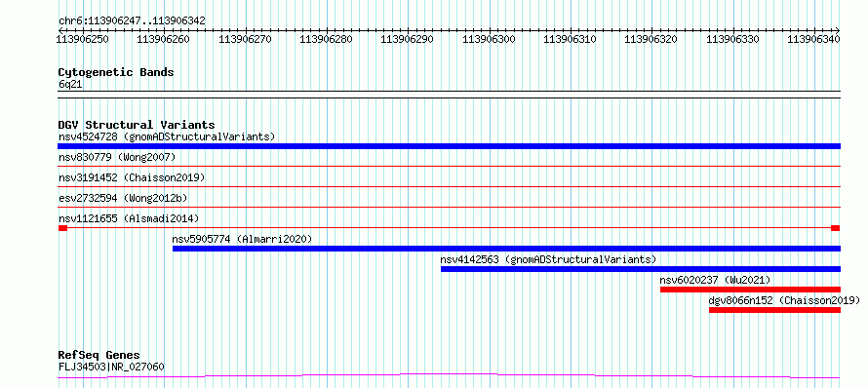The width and height of the screenshot is (868, 388).
Task: Click ruler position 113906290
Action: (x=408, y=39)
